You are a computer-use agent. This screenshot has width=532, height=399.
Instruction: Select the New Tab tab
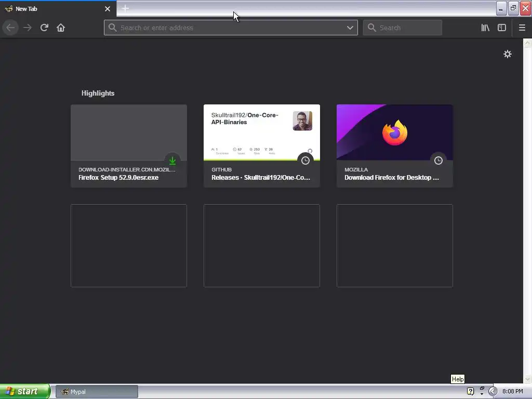(x=58, y=9)
